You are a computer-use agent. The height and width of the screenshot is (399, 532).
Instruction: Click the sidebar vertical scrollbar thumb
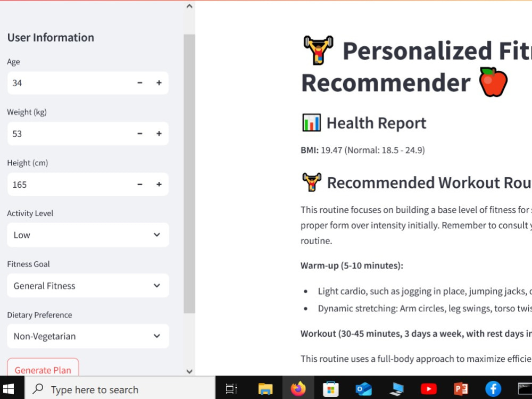pyautogui.click(x=189, y=174)
